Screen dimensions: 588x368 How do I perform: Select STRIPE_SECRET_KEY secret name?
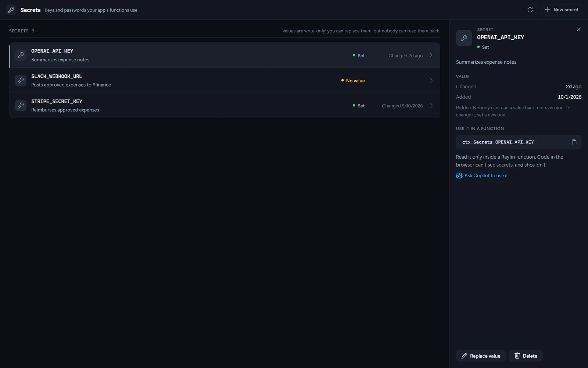[x=57, y=101]
